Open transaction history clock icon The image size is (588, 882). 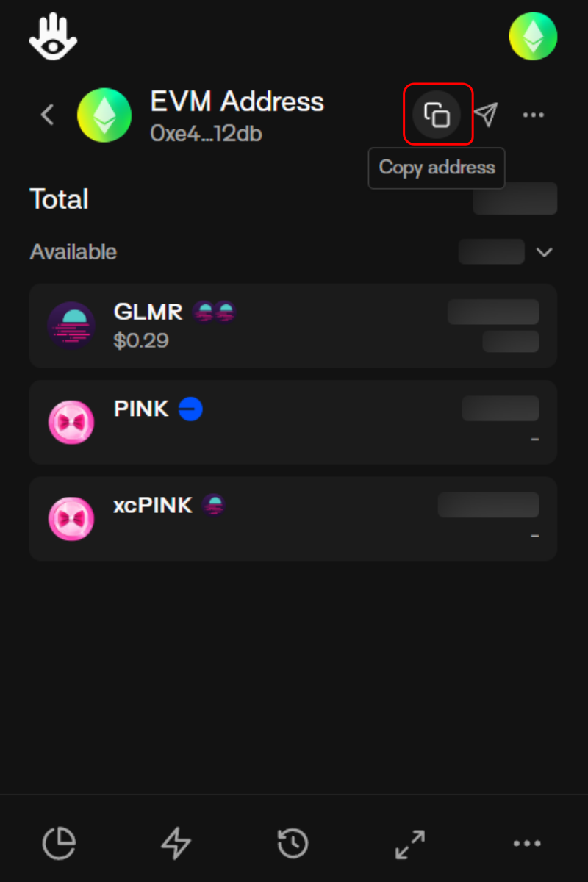coord(293,843)
